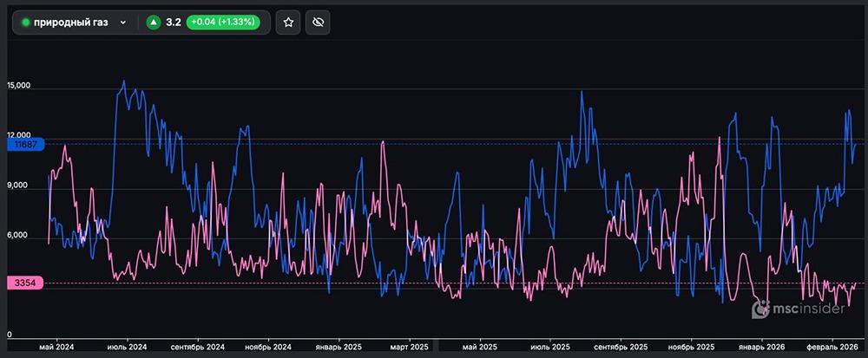
Task: Click the январь 2025 date label
Action: [x=339, y=347]
